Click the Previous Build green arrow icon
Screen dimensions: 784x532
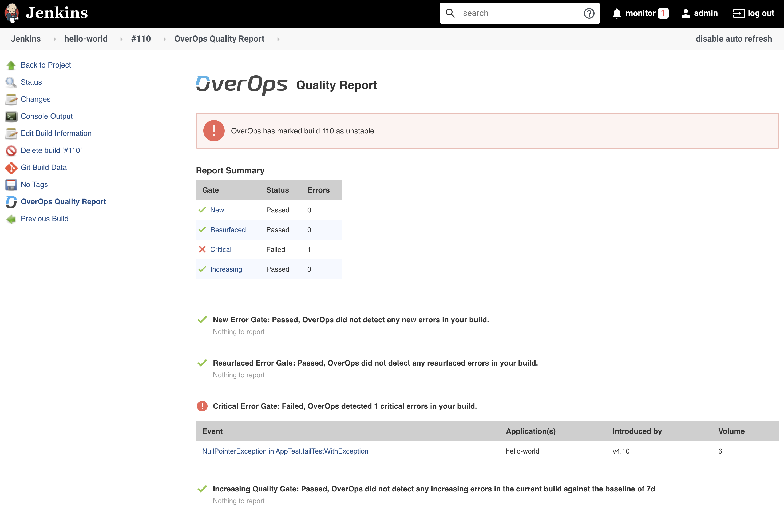click(11, 219)
